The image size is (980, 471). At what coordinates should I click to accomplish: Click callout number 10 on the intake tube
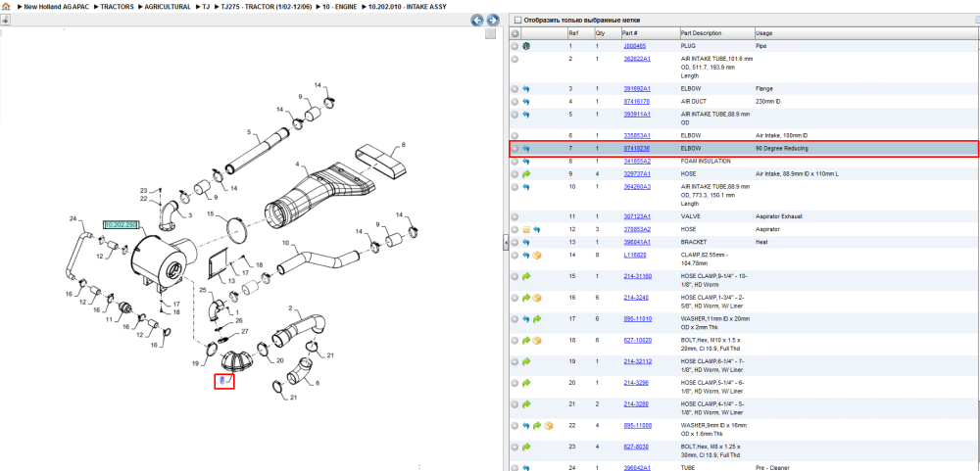pos(285,243)
